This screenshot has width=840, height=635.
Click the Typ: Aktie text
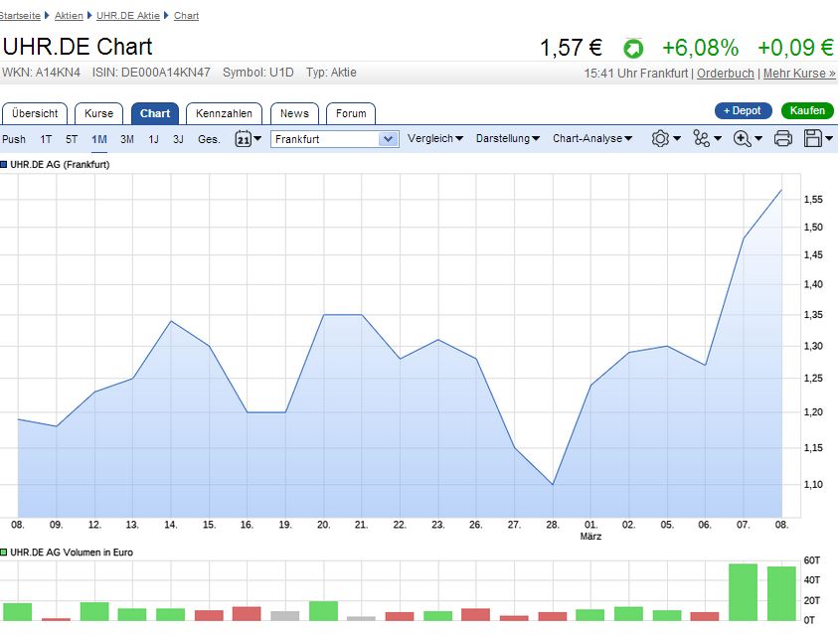(331, 73)
